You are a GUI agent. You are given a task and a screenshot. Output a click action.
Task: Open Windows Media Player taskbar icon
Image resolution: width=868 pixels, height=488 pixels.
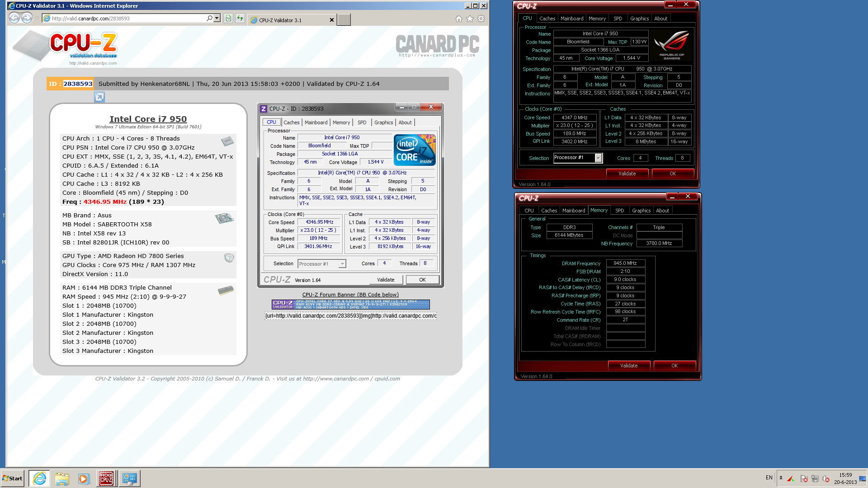click(84, 478)
